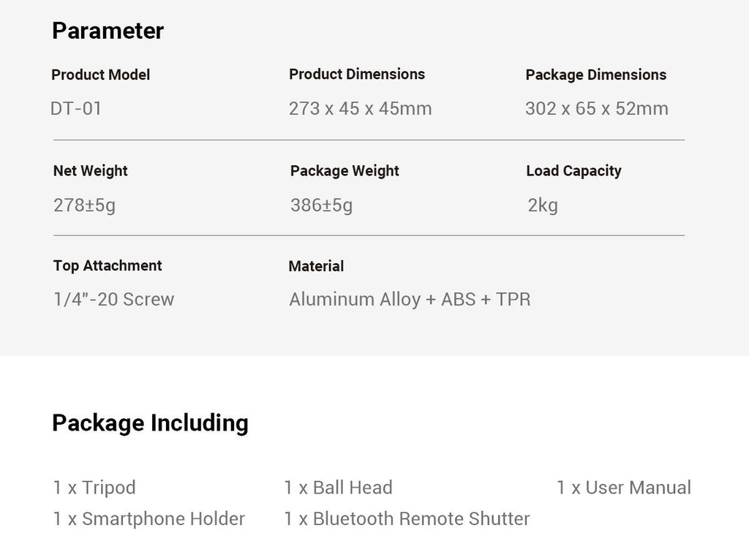The width and height of the screenshot is (749, 560).
Task: Select the Product Dimensions label
Action: (x=357, y=75)
